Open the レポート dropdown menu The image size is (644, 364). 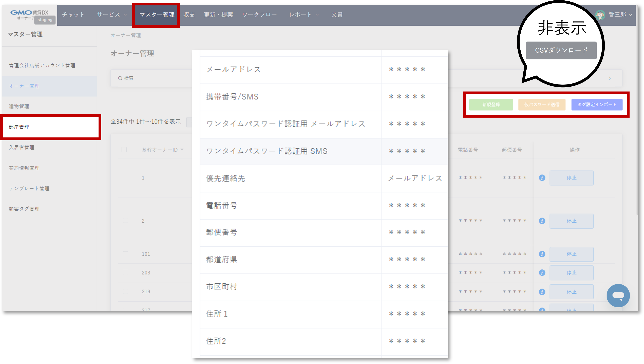(304, 15)
